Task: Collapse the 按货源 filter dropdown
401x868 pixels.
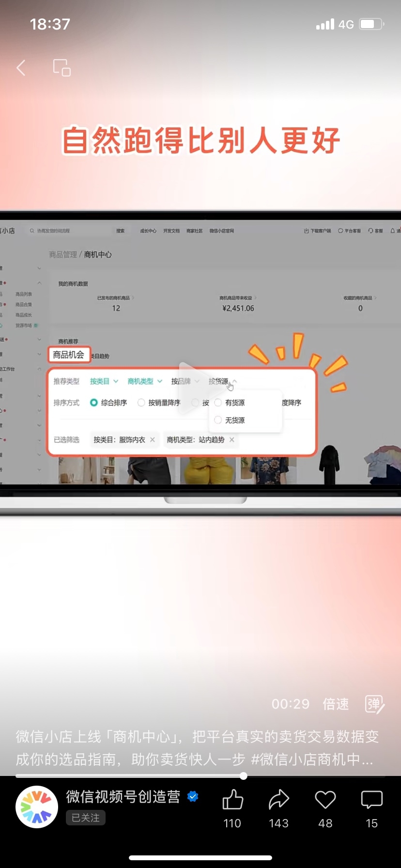Action: (x=223, y=381)
